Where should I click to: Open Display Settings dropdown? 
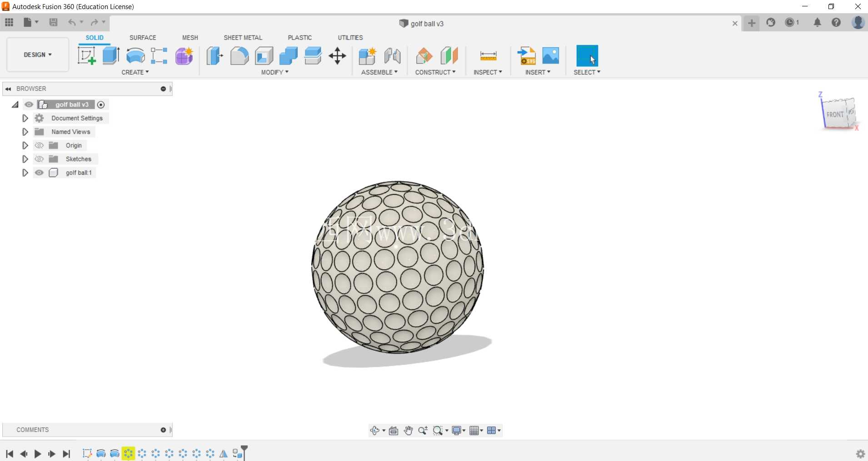tap(459, 431)
